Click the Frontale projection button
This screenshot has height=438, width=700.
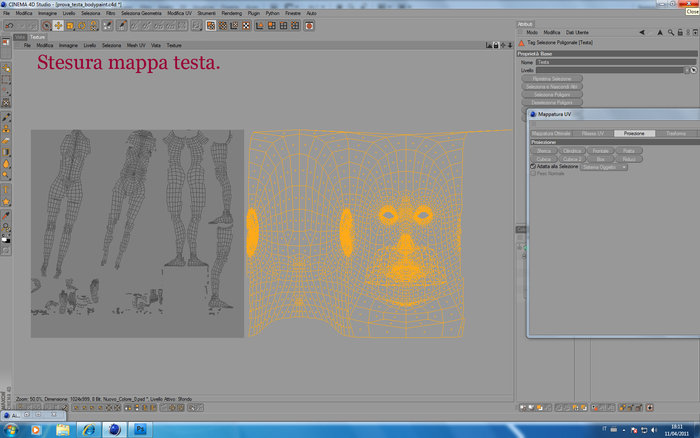(x=600, y=151)
